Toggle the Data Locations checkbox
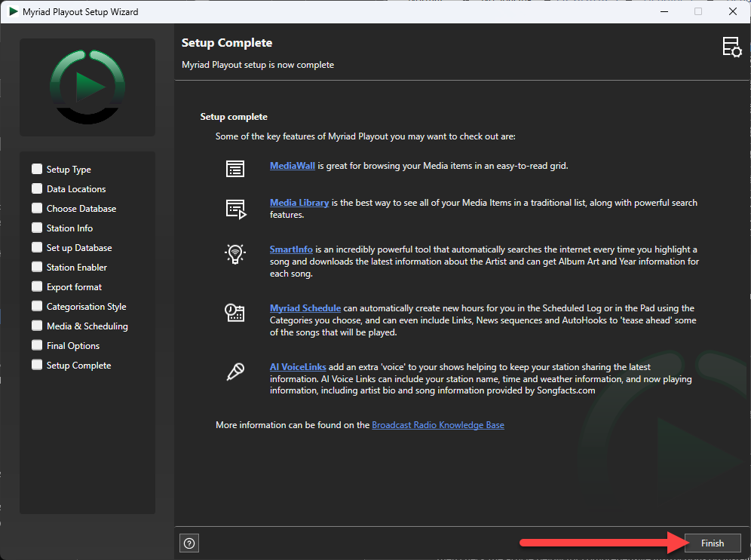Screen dimensions: 751x560 coord(37,188)
